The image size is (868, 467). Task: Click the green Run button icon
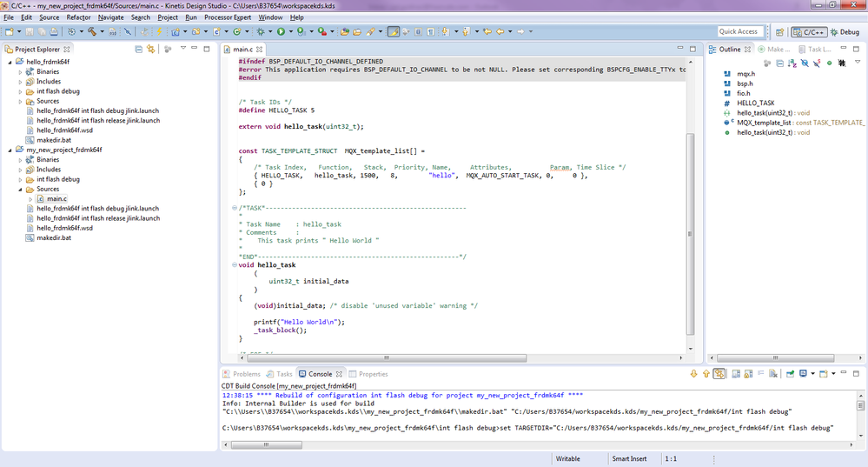click(x=281, y=31)
